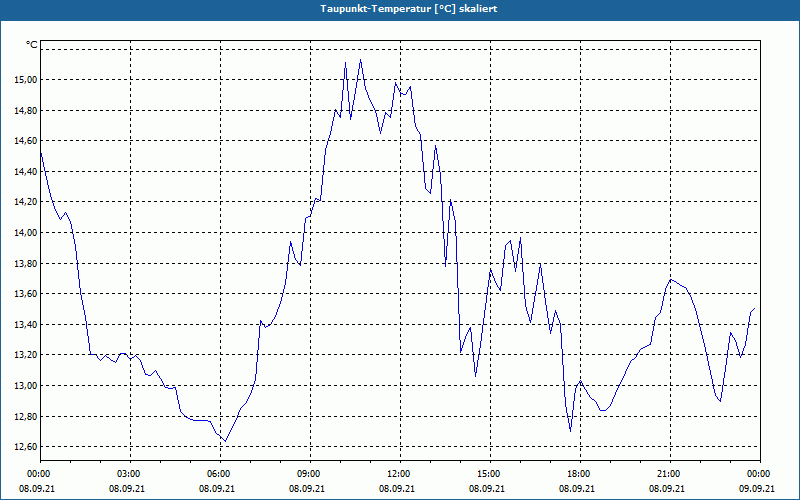
Task: Click the 08.09.21 date under 12:00
Action: click(x=397, y=488)
